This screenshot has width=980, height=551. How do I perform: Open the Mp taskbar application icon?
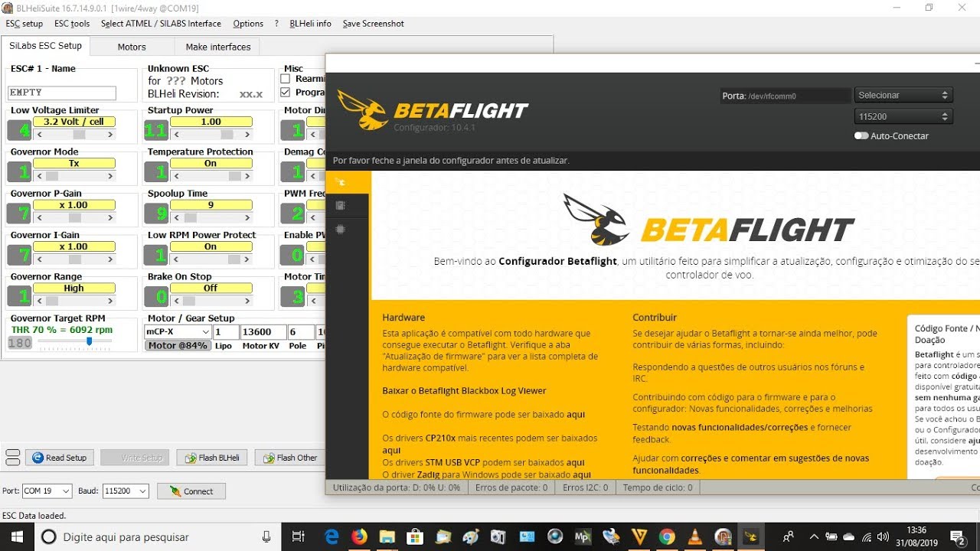point(582,536)
